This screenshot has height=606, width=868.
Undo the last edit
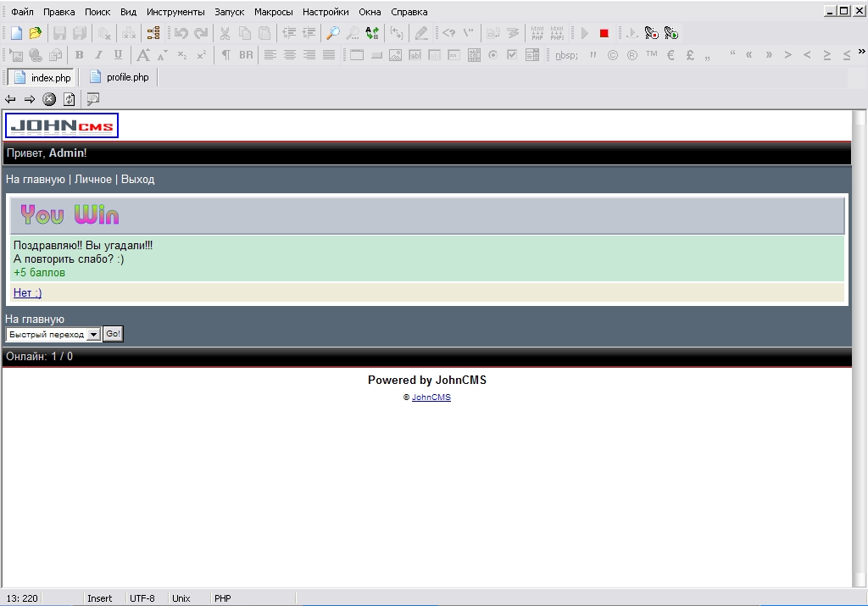181,33
